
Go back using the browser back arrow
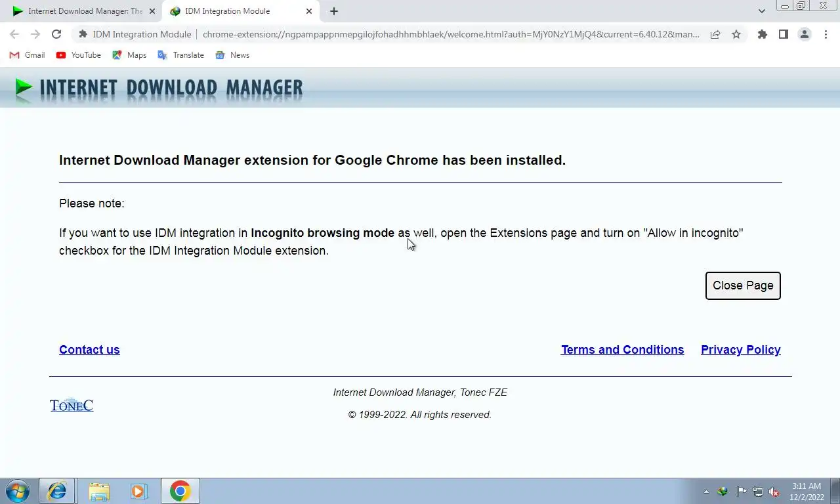[x=14, y=34]
